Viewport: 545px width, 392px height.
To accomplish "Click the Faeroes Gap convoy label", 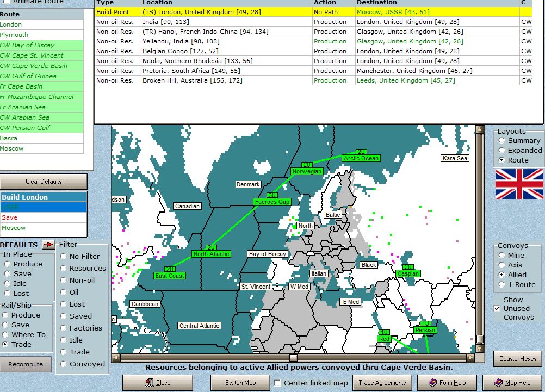I will tap(272, 202).
